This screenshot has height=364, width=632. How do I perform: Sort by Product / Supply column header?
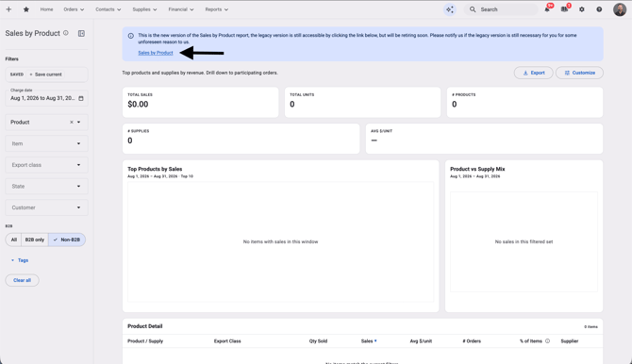(x=145, y=341)
